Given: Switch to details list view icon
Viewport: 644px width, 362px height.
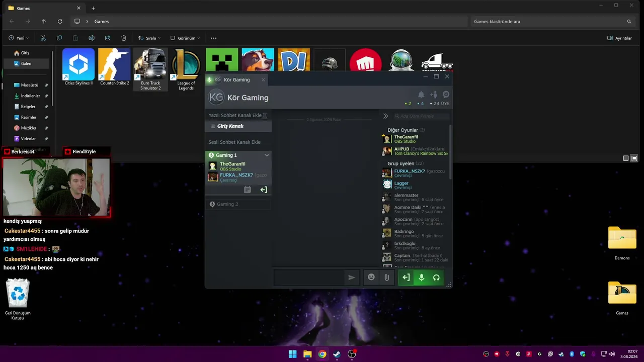Looking at the screenshot, I should (626, 158).
